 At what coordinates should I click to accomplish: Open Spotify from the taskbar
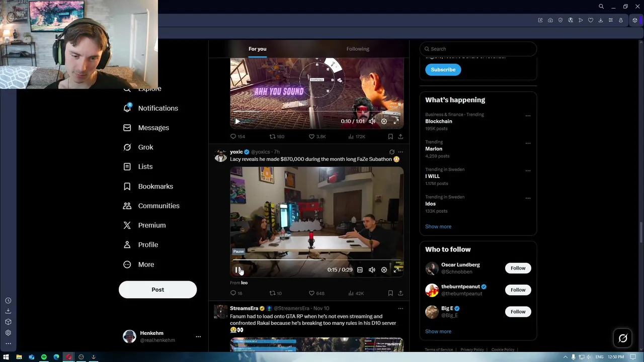pos(44,357)
